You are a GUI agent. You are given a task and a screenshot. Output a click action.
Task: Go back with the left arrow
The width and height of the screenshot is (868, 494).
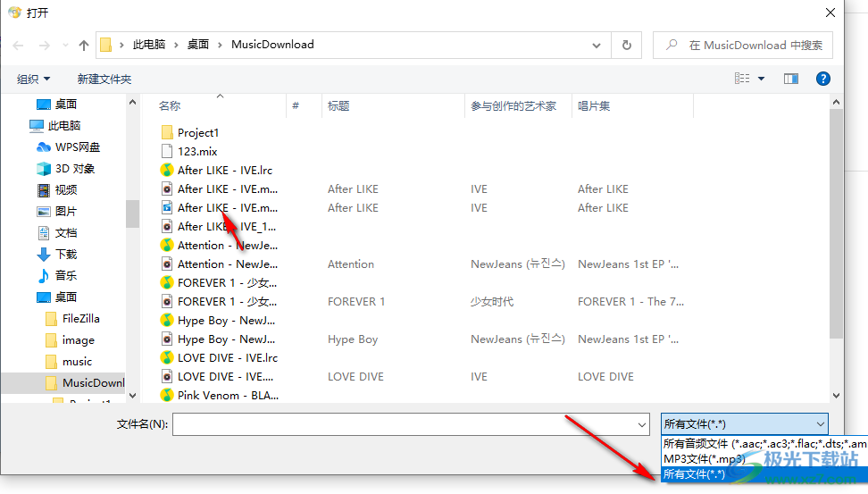coord(18,46)
